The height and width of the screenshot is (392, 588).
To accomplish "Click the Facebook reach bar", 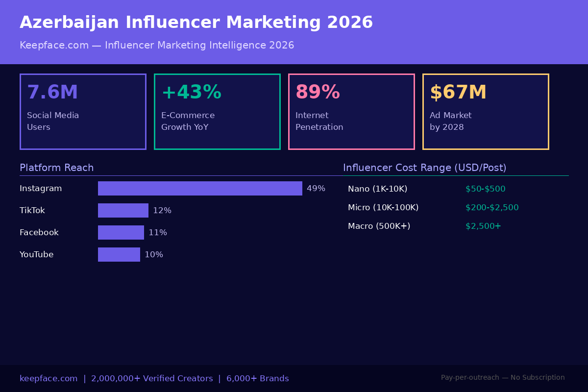I will (x=121, y=232).
